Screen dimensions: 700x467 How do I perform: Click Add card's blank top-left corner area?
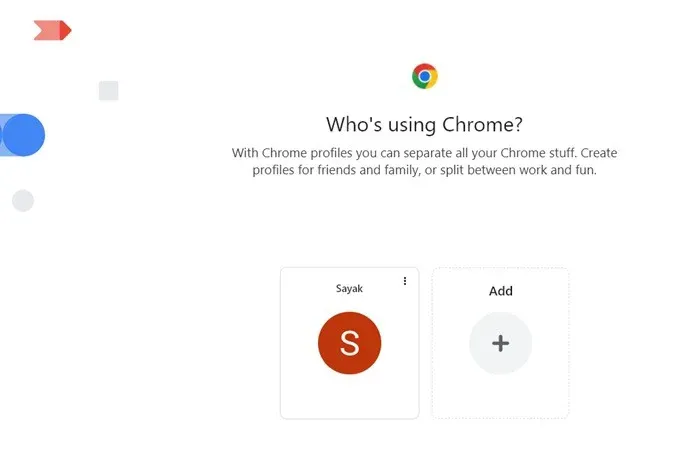pyautogui.click(x=448, y=282)
